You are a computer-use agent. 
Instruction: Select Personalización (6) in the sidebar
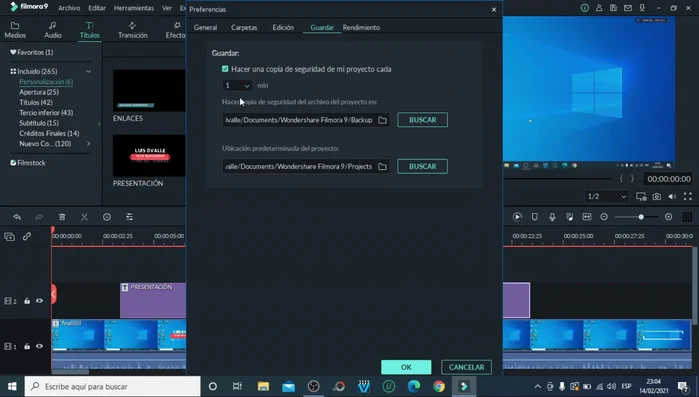coord(46,82)
